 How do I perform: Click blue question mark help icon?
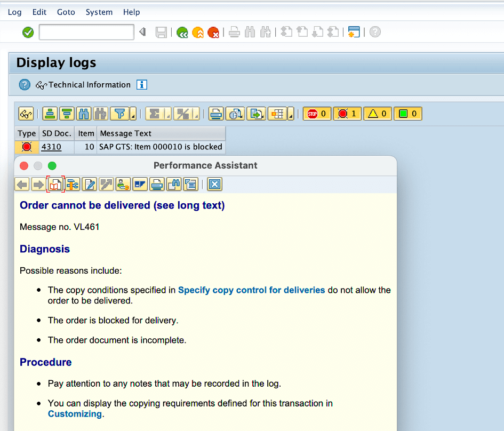click(25, 85)
